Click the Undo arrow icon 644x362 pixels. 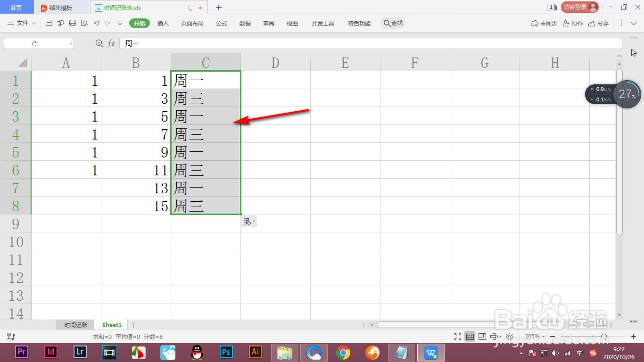(x=96, y=23)
